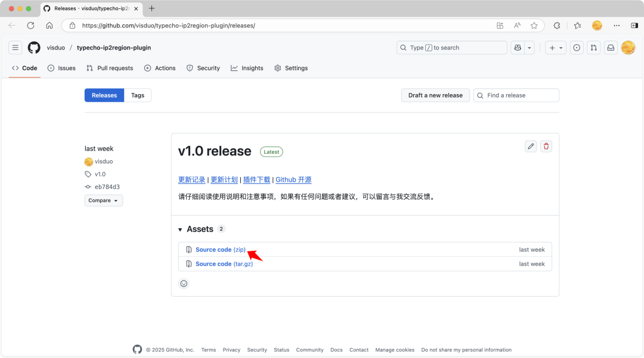The image size is (644, 358).
Task: Open the Pull requests repository tab
Action: point(110,68)
